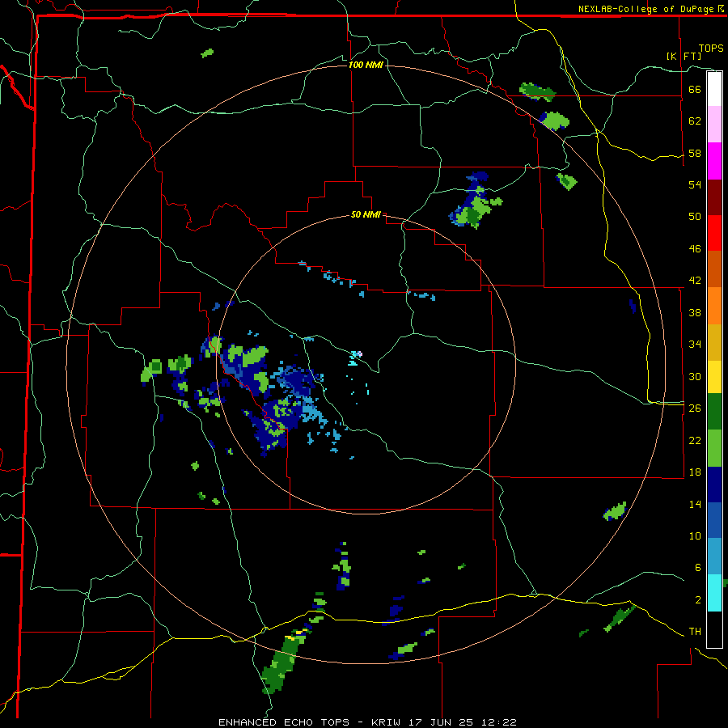Viewport: 728px width, 728px height.
Task: Click the large green echo streak at bottom
Action: coord(284,662)
